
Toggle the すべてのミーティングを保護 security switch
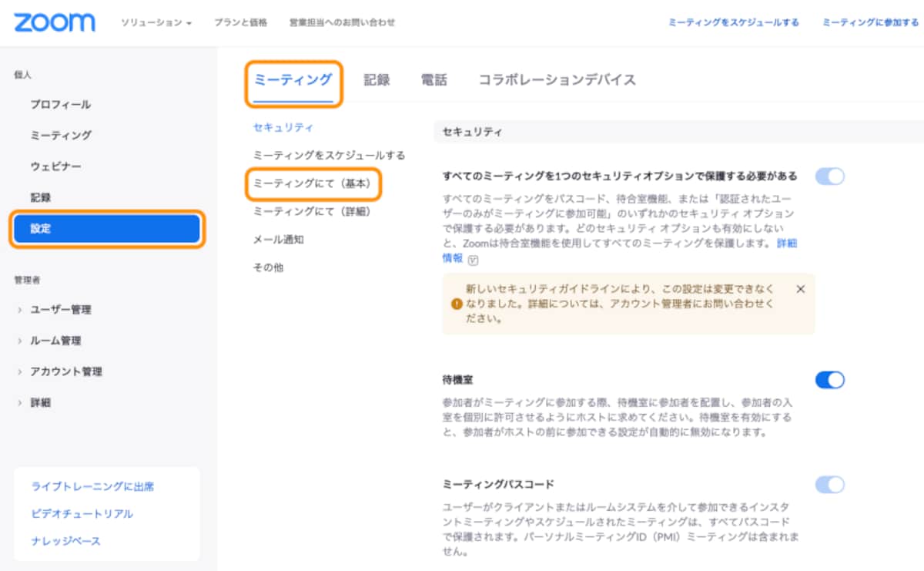(x=830, y=176)
